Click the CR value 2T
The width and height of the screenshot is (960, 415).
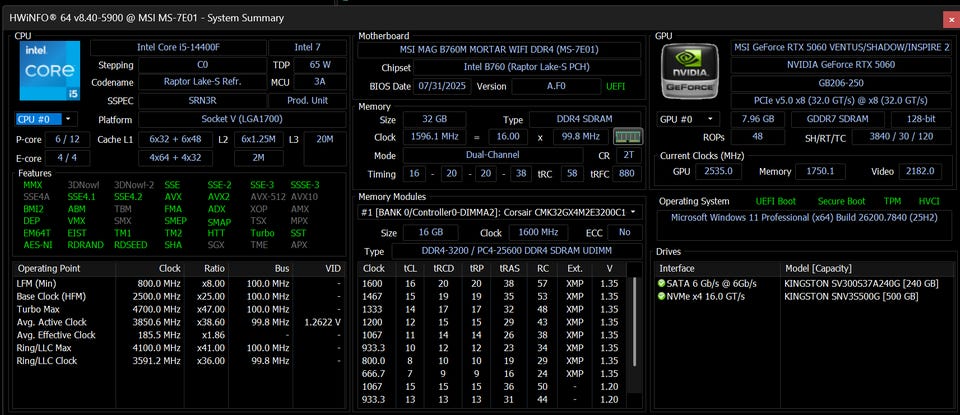tap(628, 155)
